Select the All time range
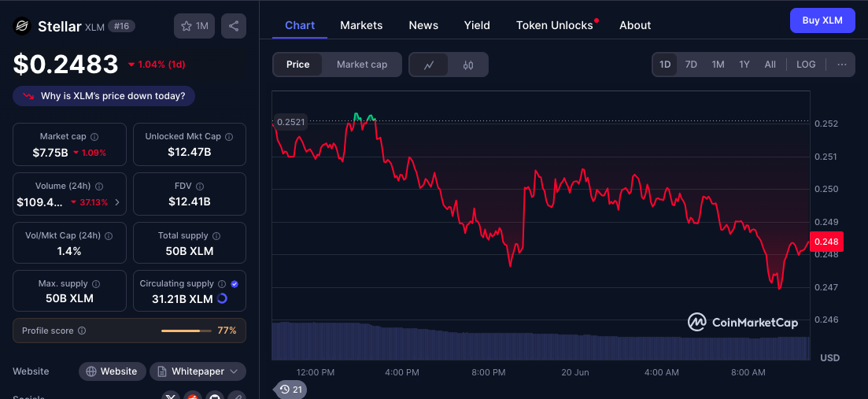 (x=770, y=65)
